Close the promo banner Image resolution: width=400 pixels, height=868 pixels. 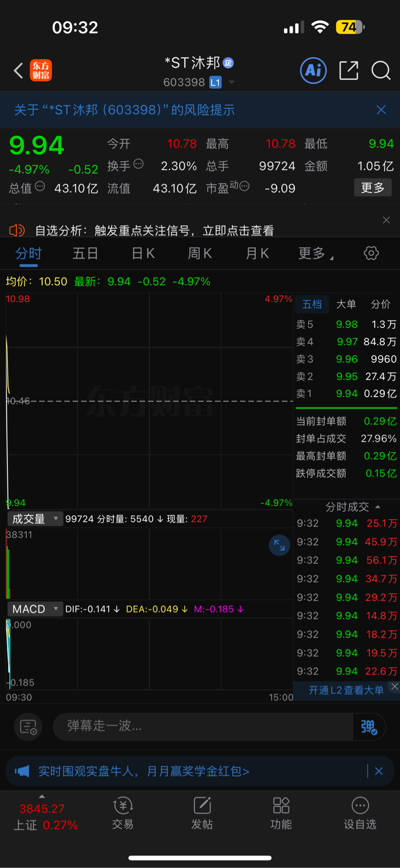[x=379, y=771]
